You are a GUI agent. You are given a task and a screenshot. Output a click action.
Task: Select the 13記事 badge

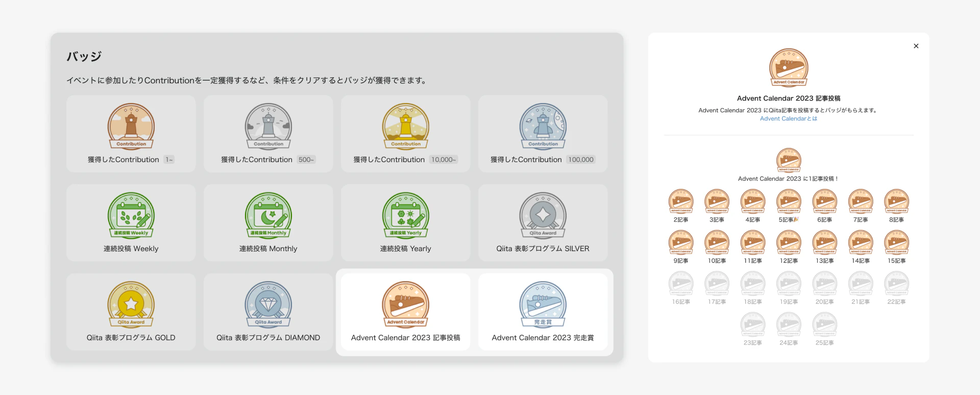[825, 242]
